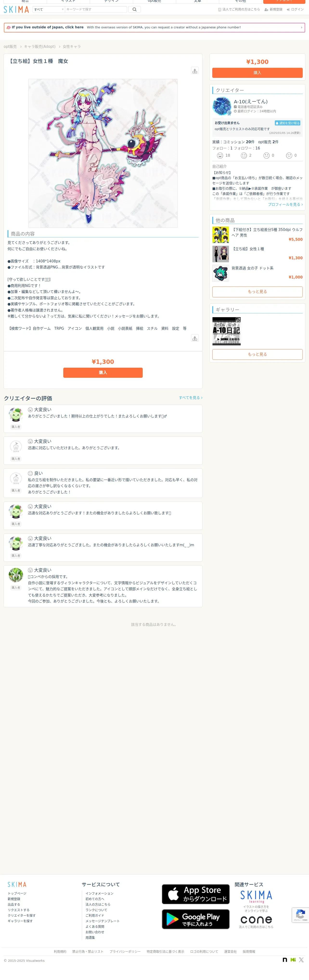Open the 【下絵付き】立ち絵差分5種 product title
The width and height of the screenshot is (309, 980).
[x=267, y=232]
